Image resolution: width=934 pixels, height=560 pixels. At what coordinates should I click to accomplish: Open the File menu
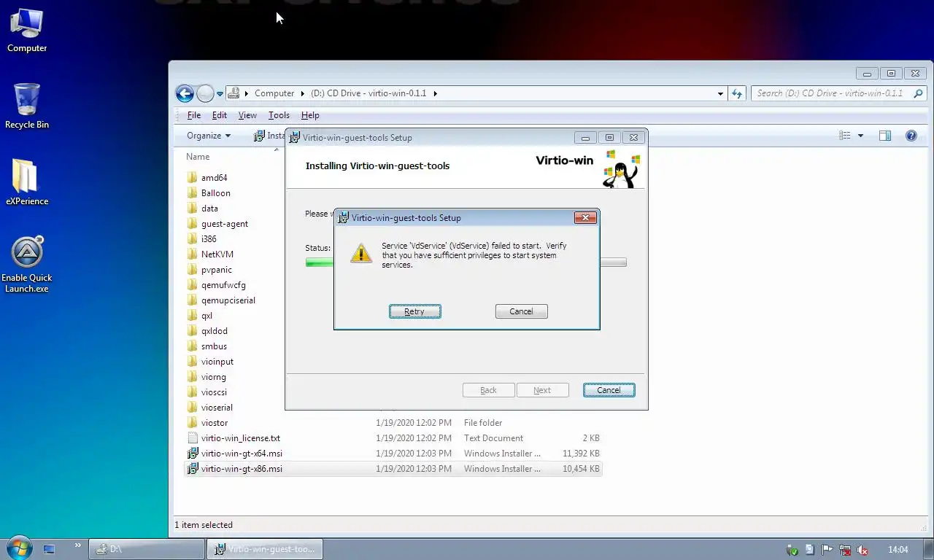pyautogui.click(x=194, y=115)
